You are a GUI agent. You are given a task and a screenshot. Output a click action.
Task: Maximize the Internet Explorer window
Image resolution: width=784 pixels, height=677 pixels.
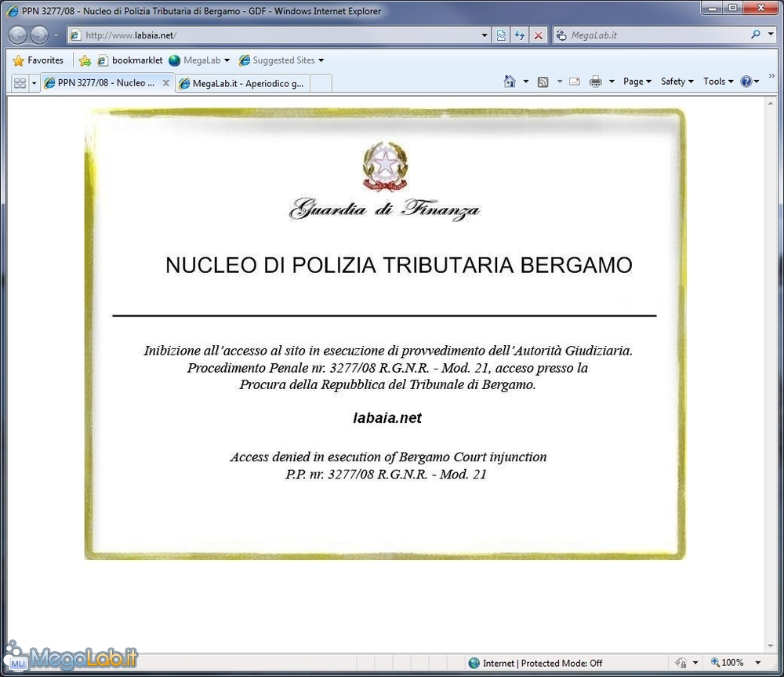pyautogui.click(x=733, y=8)
